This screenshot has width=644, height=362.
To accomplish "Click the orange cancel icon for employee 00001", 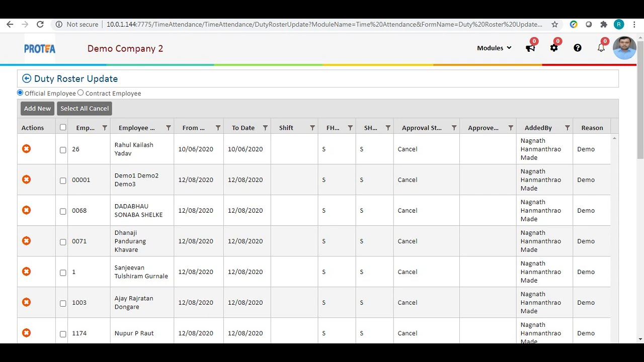I will [26, 179].
